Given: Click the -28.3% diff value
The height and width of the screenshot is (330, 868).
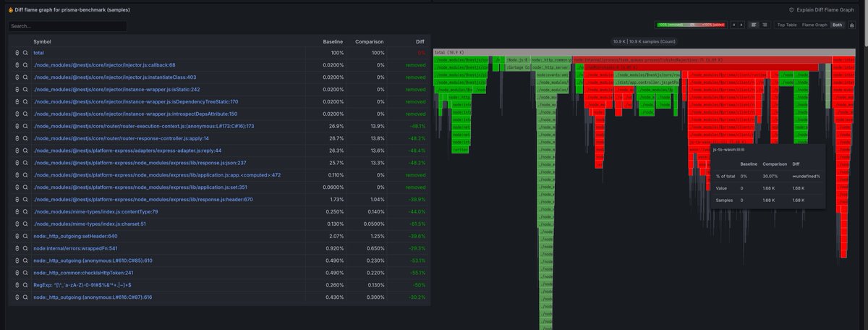Looking at the screenshot, I should click(x=418, y=249).
